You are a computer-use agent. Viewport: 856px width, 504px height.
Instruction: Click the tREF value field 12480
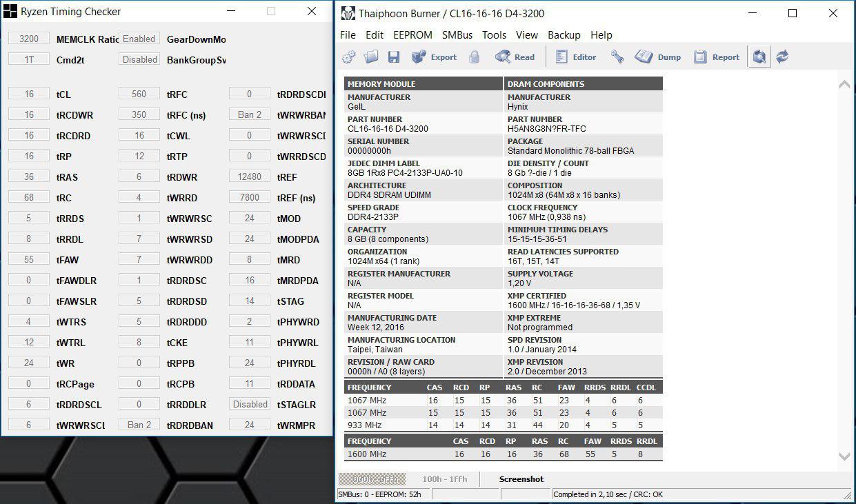pos(250,177)
